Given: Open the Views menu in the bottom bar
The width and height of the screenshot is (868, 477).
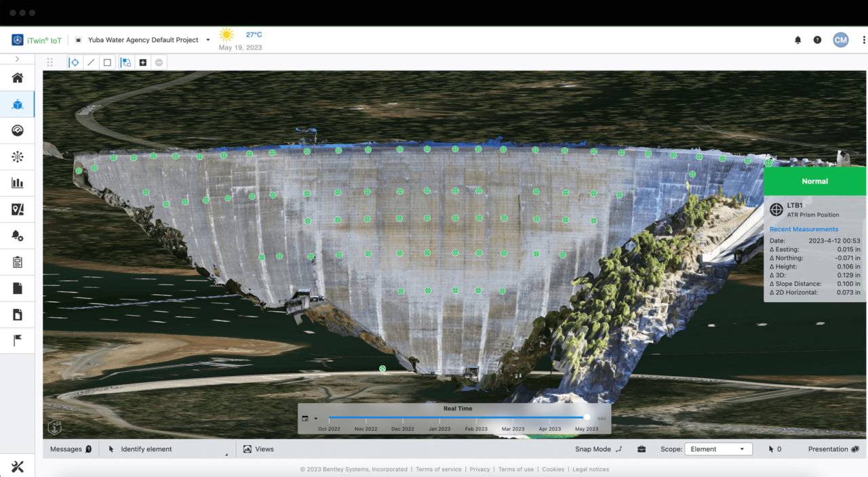Looking at the screenshot, I should tap(258, 449).
